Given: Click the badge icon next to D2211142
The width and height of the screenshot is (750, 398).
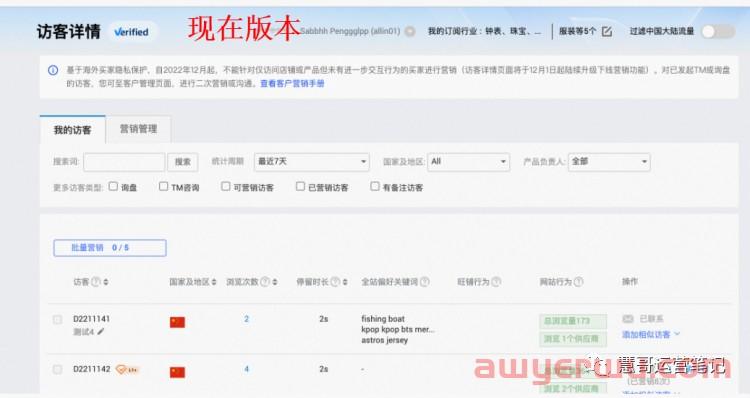Looking at the screenshot, I should click(x=127, y=369).
